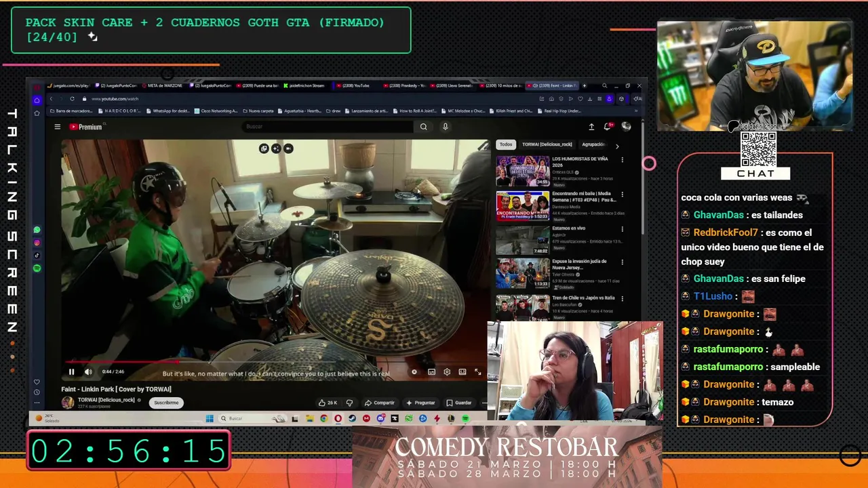Enter fullscreen mode
The height and width of the screenshot is (488, 868).
pyautogui.click(x=478, y=371)
